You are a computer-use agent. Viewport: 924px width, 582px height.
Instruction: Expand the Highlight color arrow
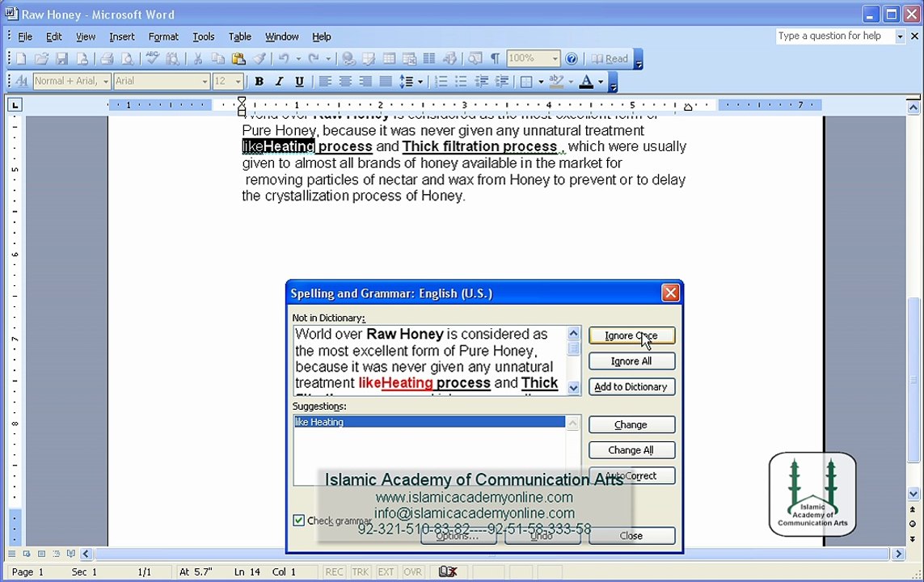click(x=571, y=82)
